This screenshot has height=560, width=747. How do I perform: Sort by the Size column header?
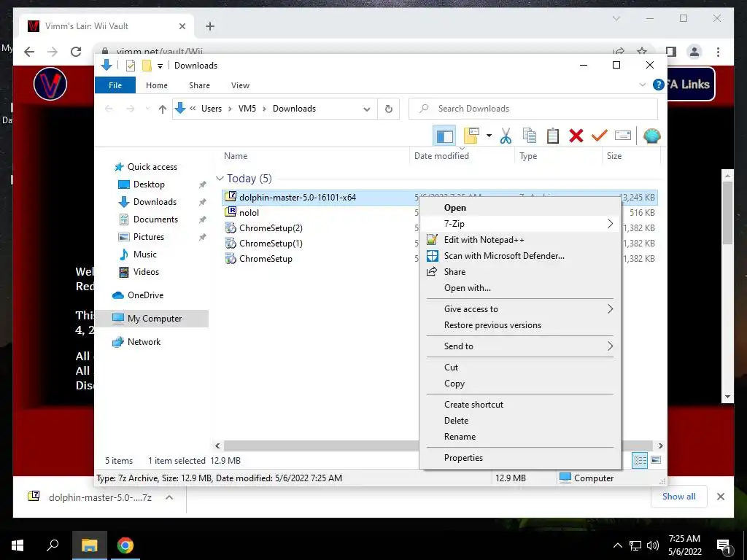614,156
